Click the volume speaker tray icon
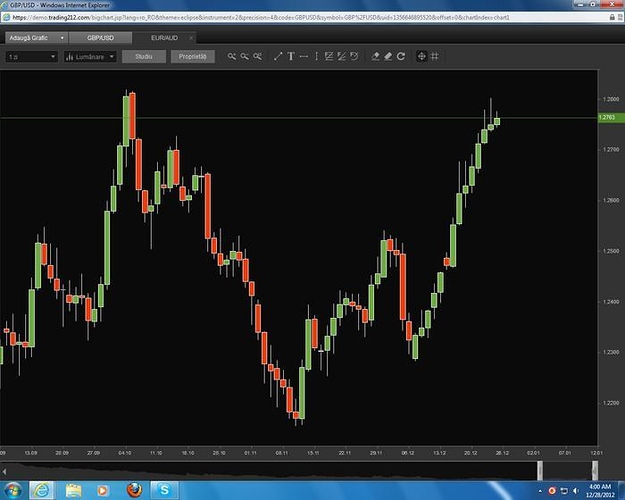Screen dimensions: 625x500 click(x=576, y=491)
